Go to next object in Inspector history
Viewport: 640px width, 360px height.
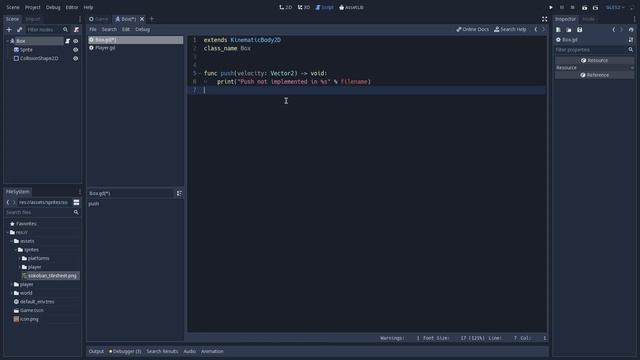(622, 30)
